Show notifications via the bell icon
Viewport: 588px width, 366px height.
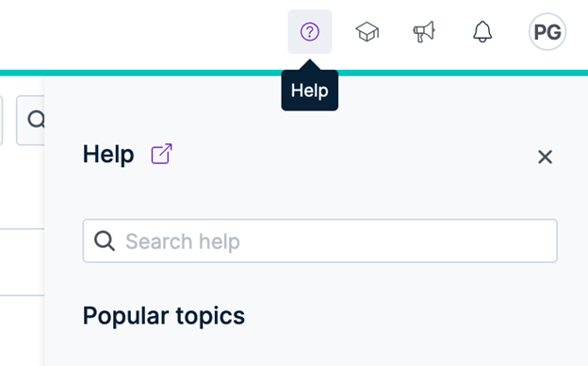pyautogui.click(x=482, y=31)
